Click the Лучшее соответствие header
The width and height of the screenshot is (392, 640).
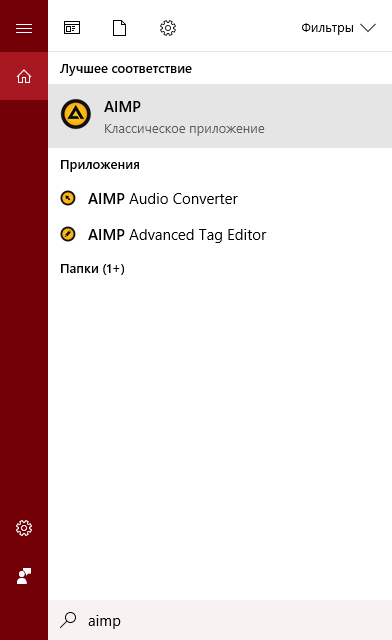[x=126, y=69]
